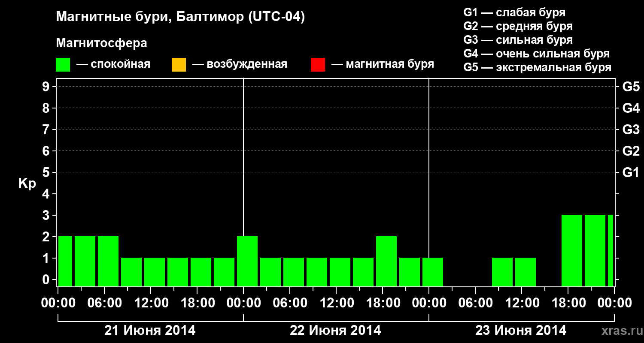
Task: Click the '0' value on the Kp axis
Action: tap(47, 280)
